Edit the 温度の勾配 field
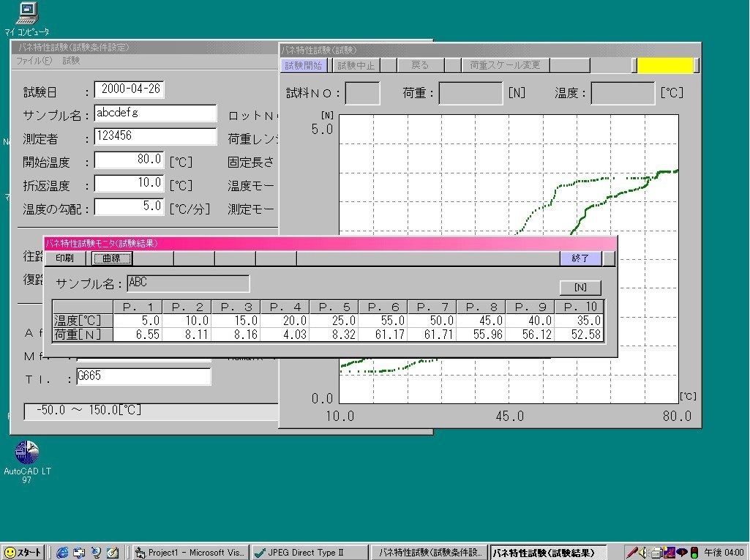The width and height of the screenshot is (750, 560). click(x=129, y=206)
